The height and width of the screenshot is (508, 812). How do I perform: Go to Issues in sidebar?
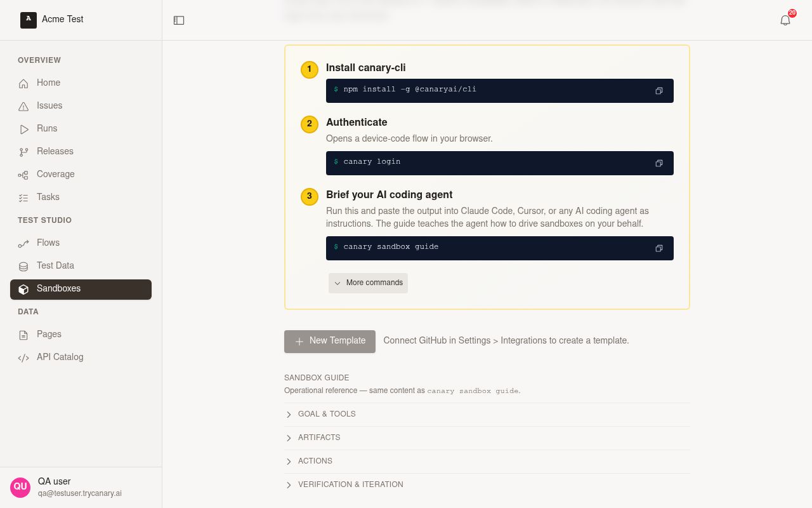pos(81,105)
